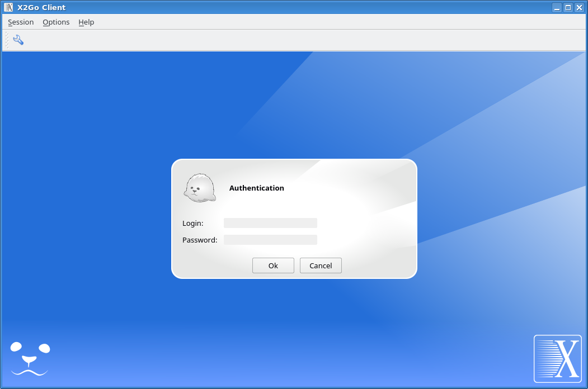Maximize the X2Go Client window
588x389 pixels.
(x=568, y=7)
